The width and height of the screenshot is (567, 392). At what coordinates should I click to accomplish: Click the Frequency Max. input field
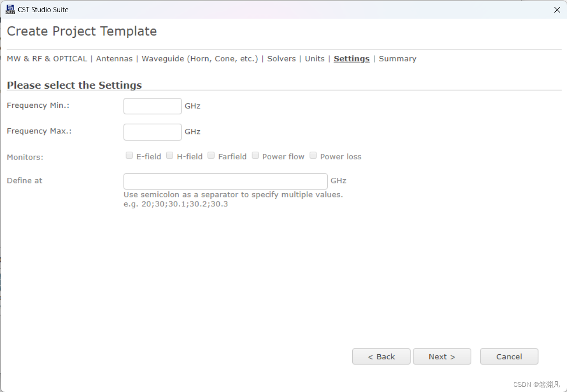tap(153, 132)
